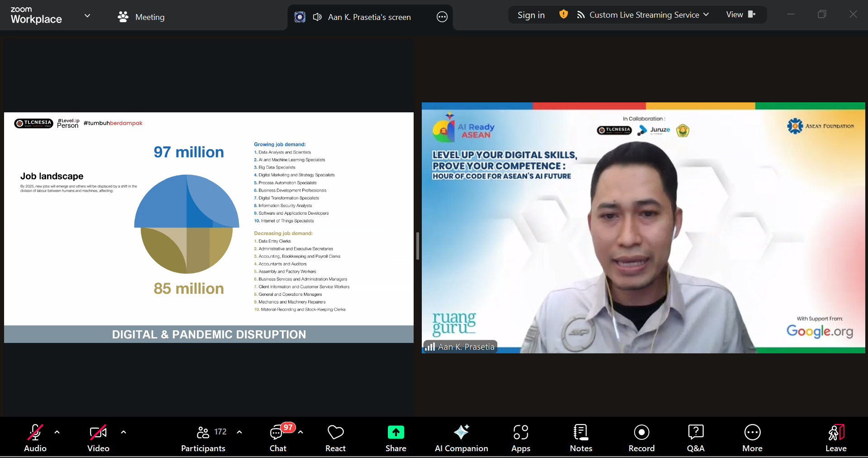Open the React emoji menu
868x458 pixels.
point(335,438)
